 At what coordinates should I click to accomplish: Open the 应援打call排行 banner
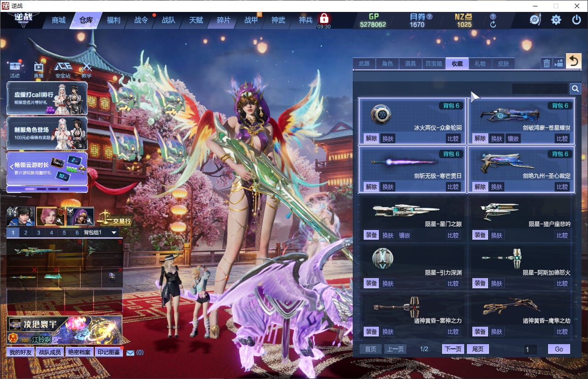point(47,98)
